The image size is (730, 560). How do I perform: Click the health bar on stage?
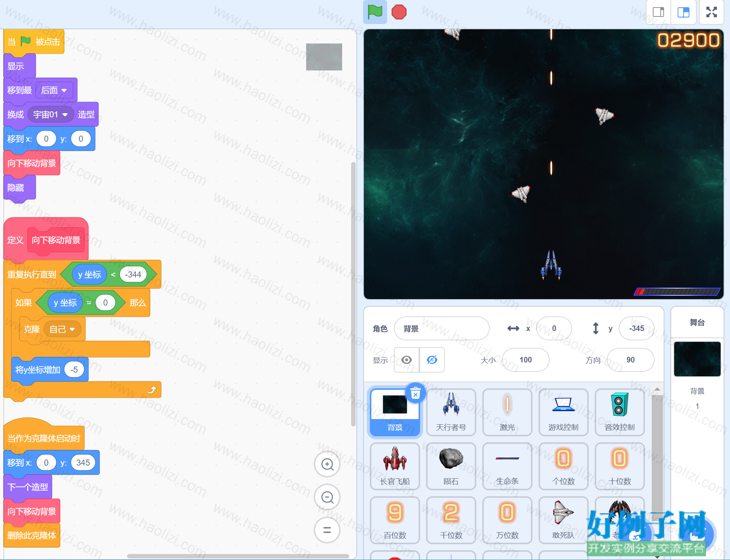click(x=677, y=291)
